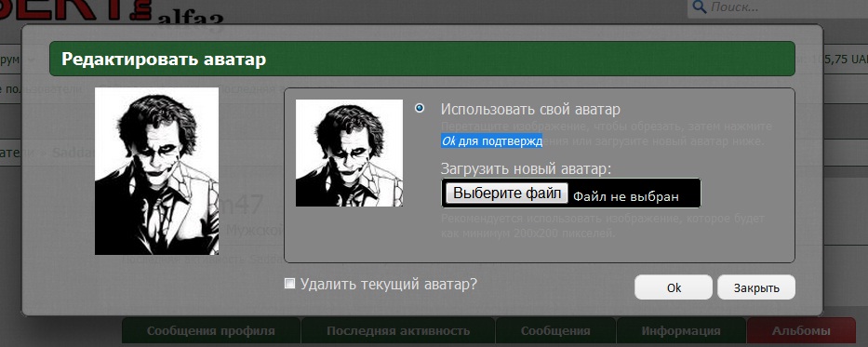
Task: Open the 'Сообщения' profile tab
Action: pyautogui.click(x=555, y=331)
